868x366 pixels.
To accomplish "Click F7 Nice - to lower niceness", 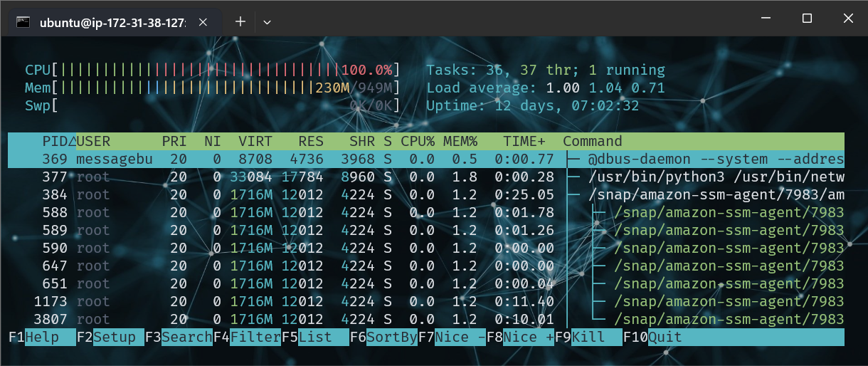I will (x=451, y=337).
